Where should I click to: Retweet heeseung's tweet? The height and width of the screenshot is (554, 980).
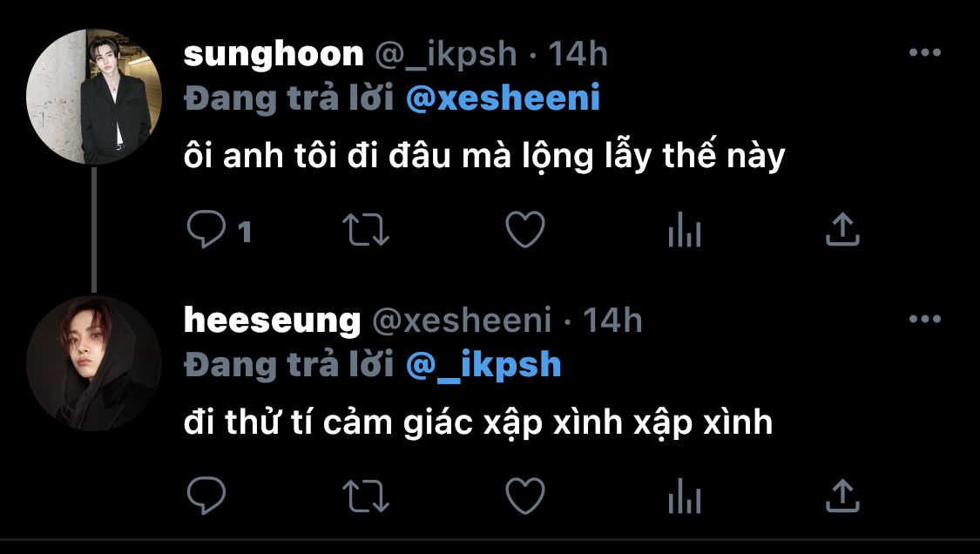(x=366, y=496)
